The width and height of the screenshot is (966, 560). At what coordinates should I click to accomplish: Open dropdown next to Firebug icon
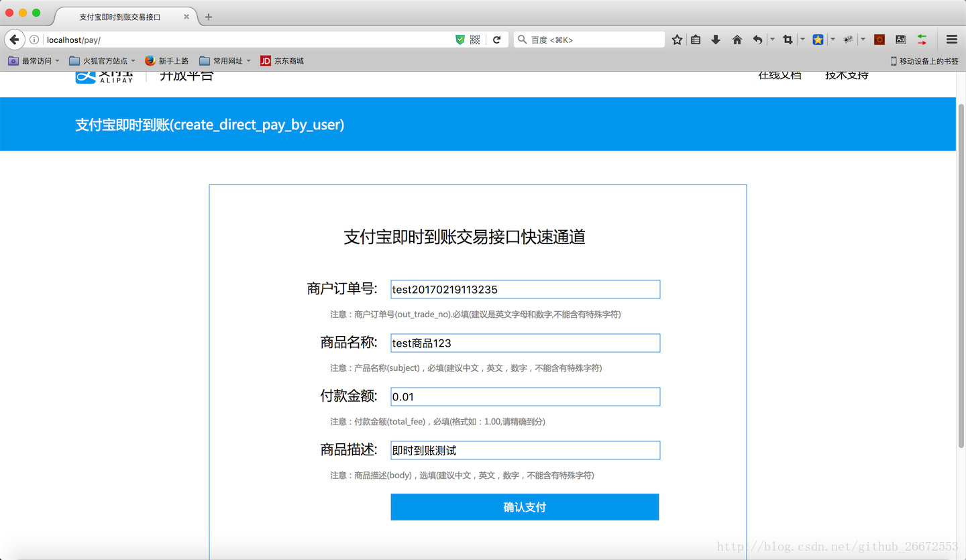[x=863, y=40]
